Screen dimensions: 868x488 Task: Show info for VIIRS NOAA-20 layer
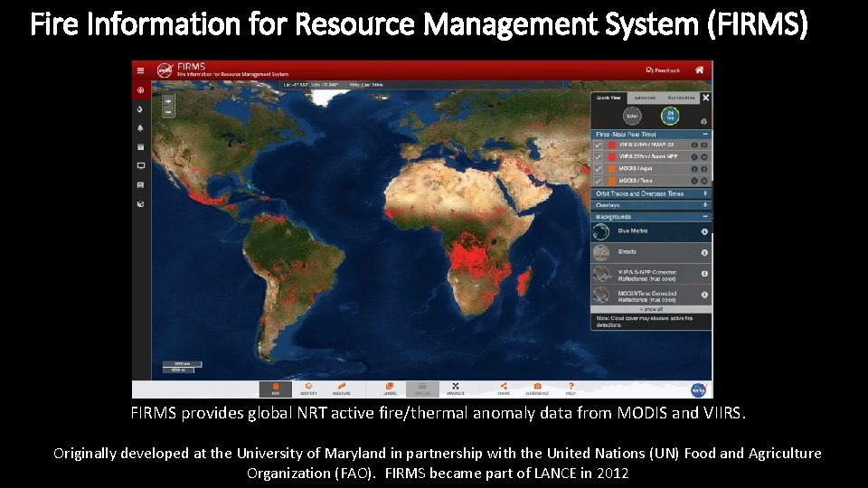(694, 145)
